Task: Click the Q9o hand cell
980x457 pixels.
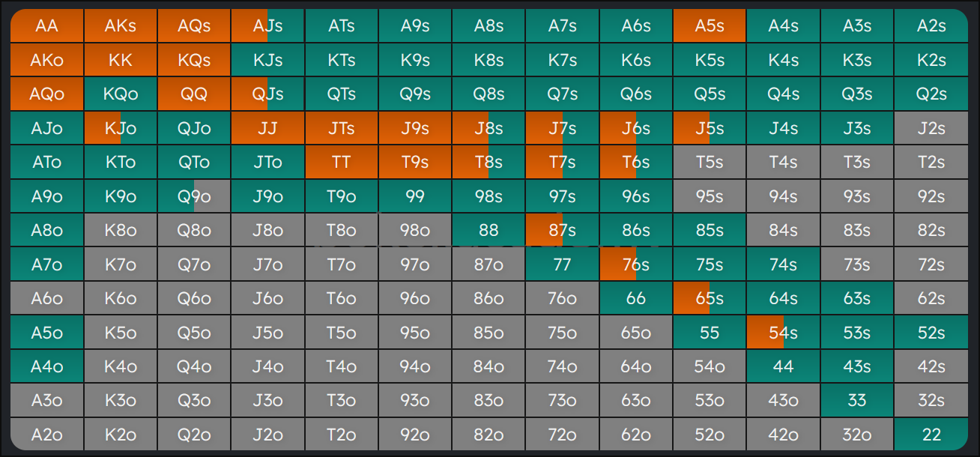Action: (x=194, y=196)
